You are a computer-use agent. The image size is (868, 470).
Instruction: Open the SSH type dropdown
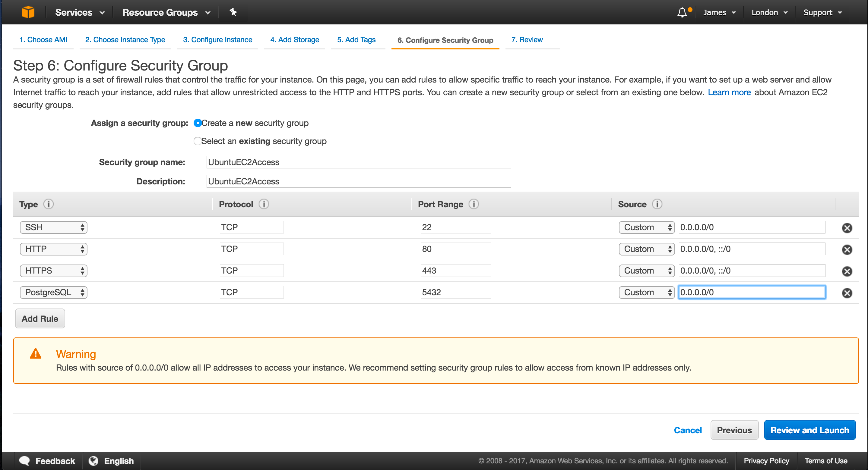(54, 227)
